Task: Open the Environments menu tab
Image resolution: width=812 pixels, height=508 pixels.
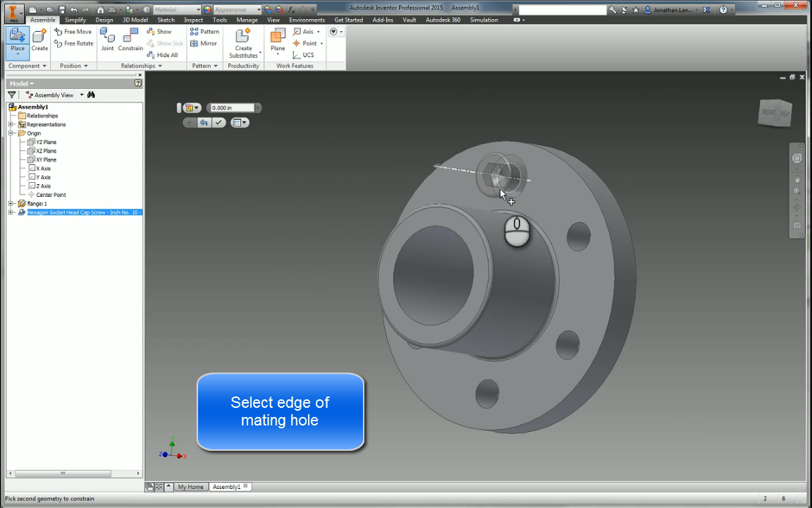Action: pos(307,20)
